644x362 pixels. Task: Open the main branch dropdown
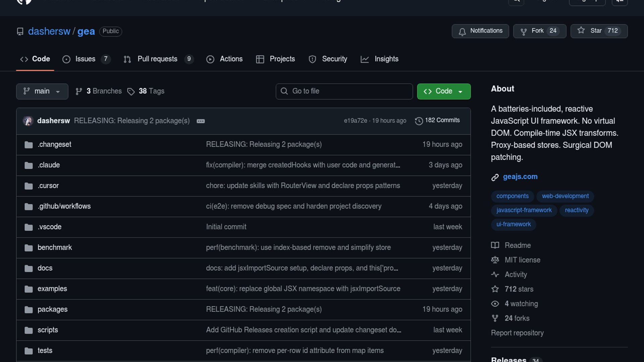tap(42, 91)
